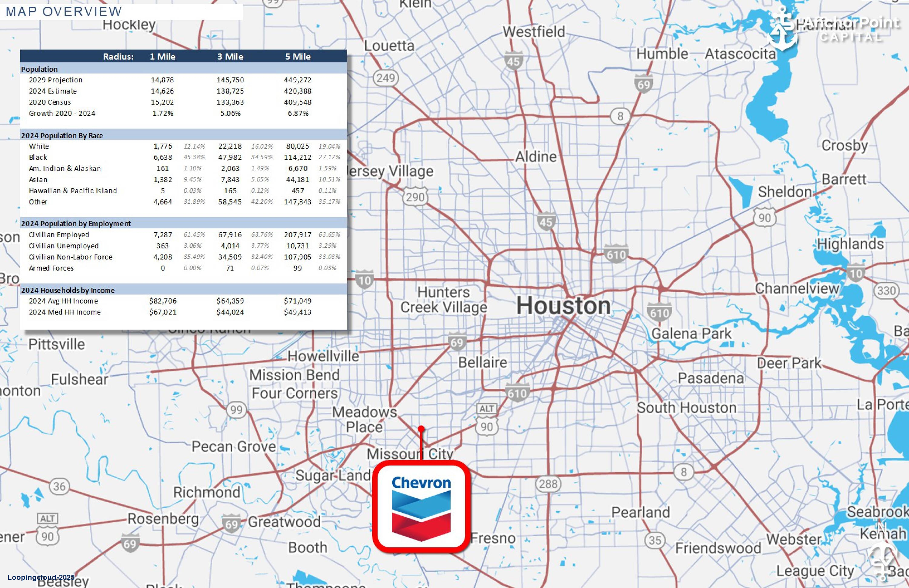Click the Pasadena label
The image size is (909, 588).
coord(711,378)
